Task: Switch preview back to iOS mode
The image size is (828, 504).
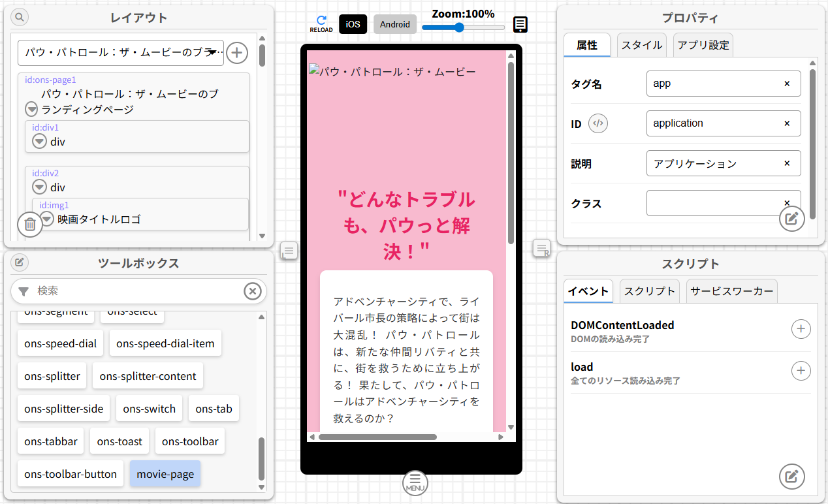Action: click(x=353, y=24)
